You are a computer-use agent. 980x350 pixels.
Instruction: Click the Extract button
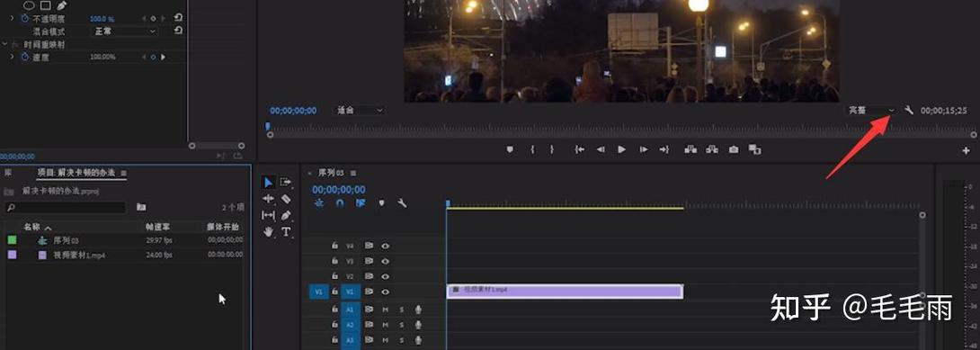tap(712, 149)
